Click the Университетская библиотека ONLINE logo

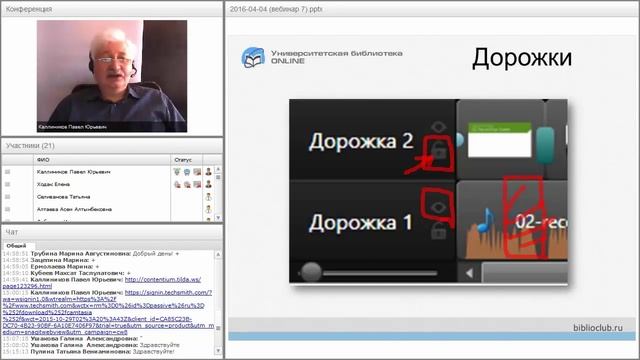pyautogui.click(x=322, y=57)
